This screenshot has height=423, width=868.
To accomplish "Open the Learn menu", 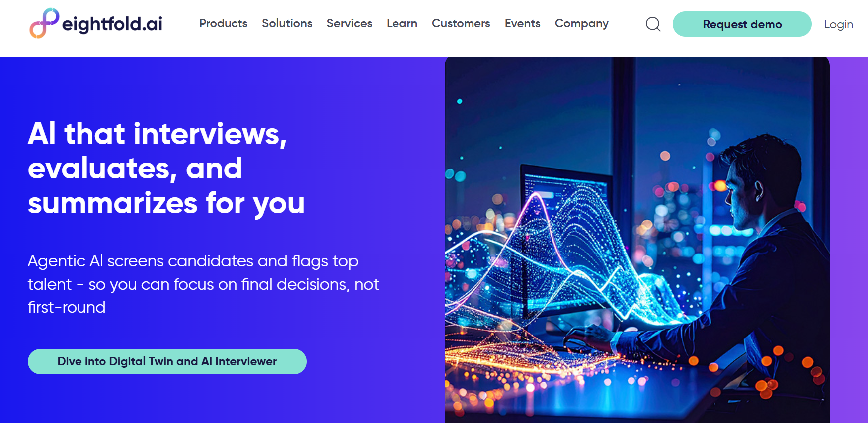I will [401, 23].
